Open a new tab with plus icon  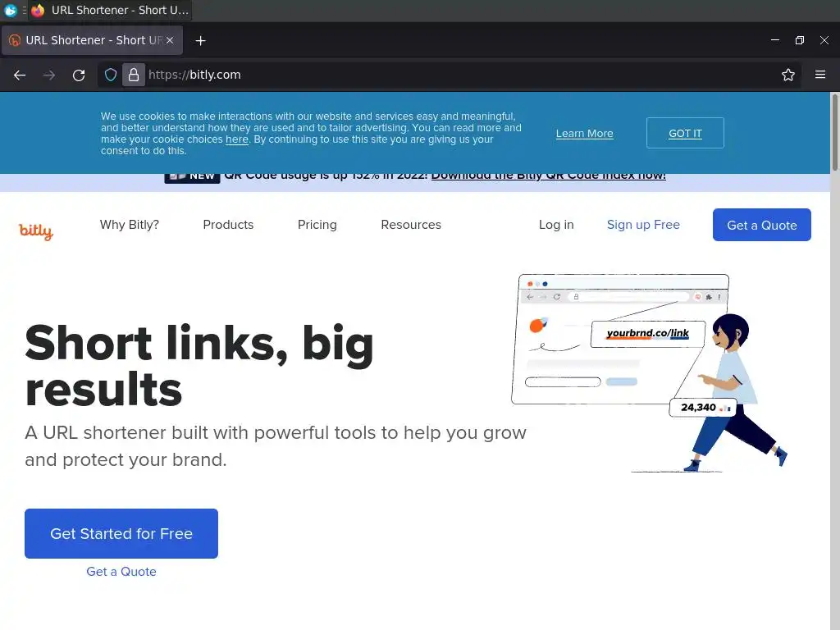[x=200, y=41]
